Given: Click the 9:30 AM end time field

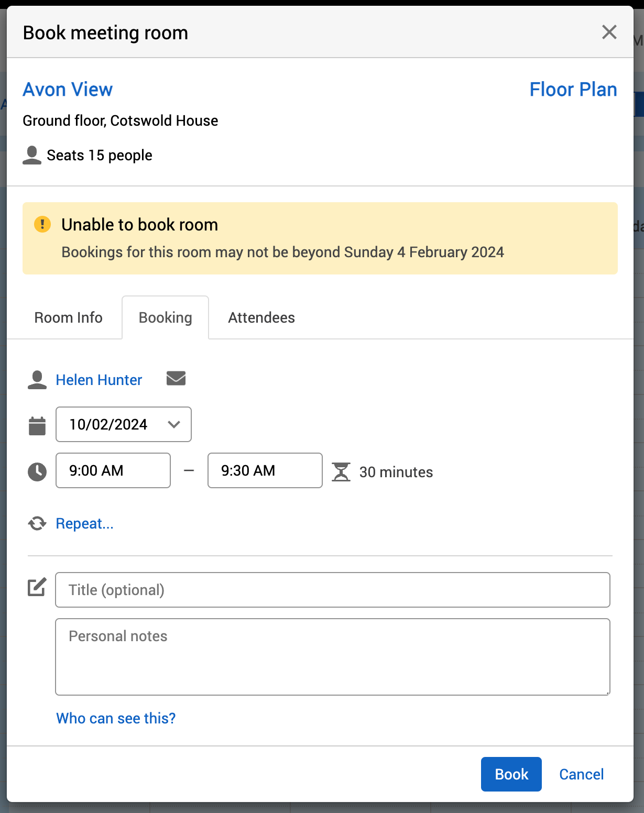Looking at the screenshot, I should [x=265, y=470].
